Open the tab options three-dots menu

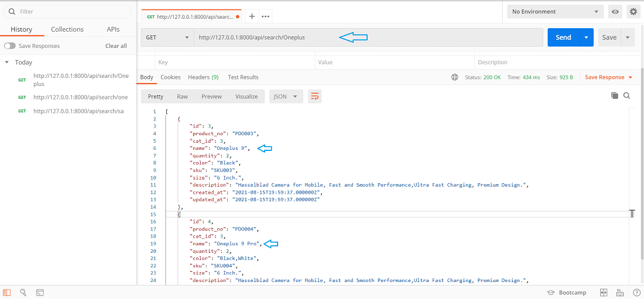[266, 16]
